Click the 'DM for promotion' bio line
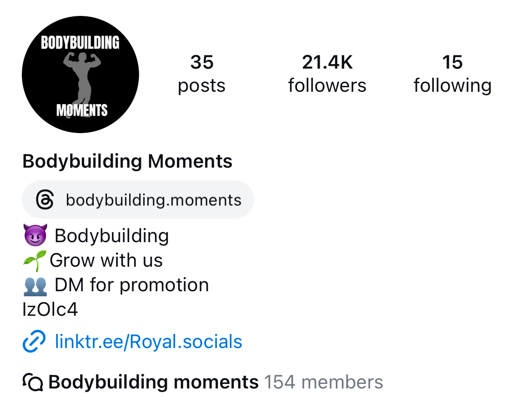The image size is (532, 413). click(132, 285)
